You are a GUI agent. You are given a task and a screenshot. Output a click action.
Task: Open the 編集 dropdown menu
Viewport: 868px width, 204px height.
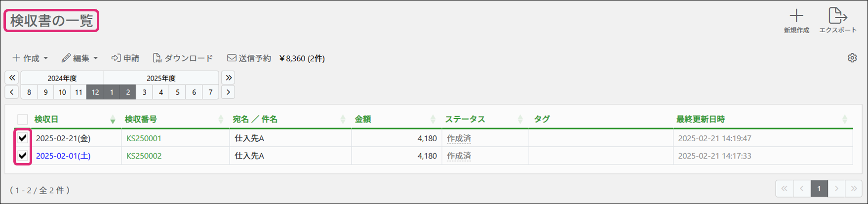tap(80, 58)
